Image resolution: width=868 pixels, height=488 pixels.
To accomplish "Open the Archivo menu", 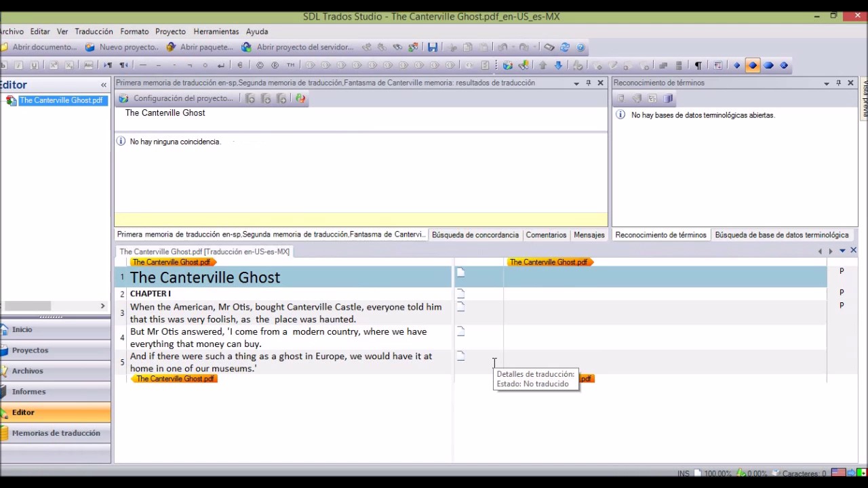I will (x=12, y=32).
